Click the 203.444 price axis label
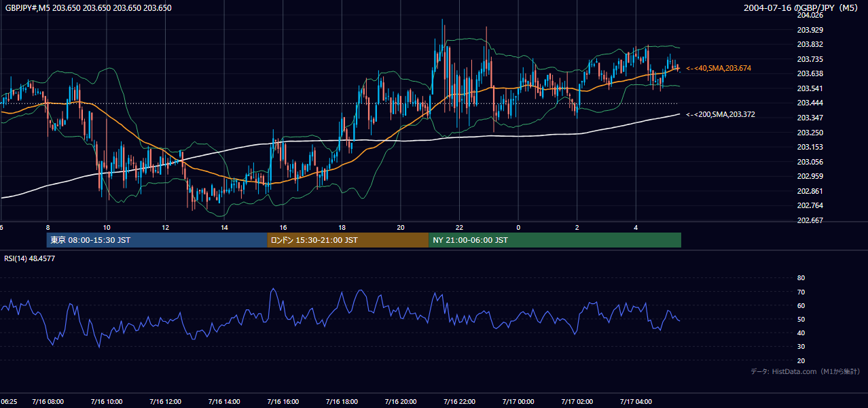 click(810, 103)
